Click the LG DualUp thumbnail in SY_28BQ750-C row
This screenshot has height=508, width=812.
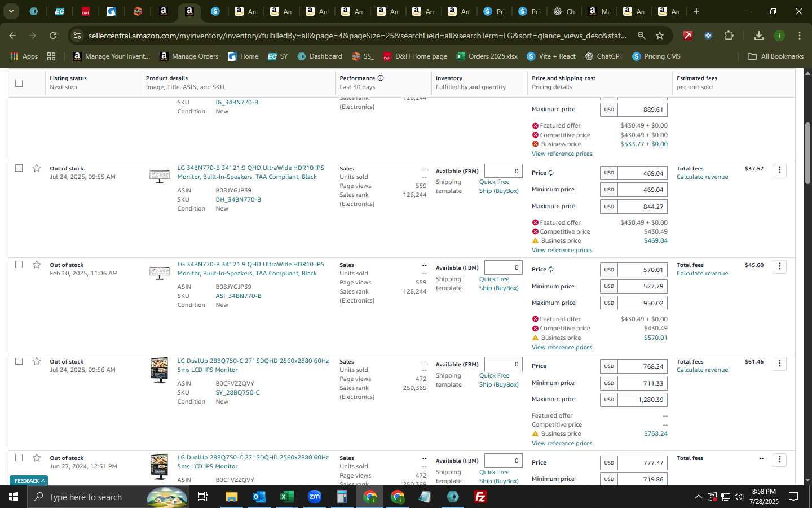(160, 370)
